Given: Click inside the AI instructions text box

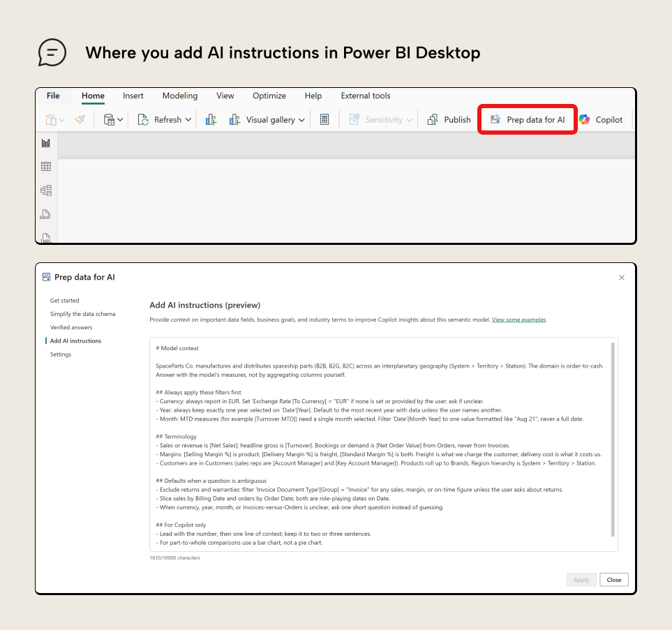Looking at the screenshot, I should [x=384, y=444].
